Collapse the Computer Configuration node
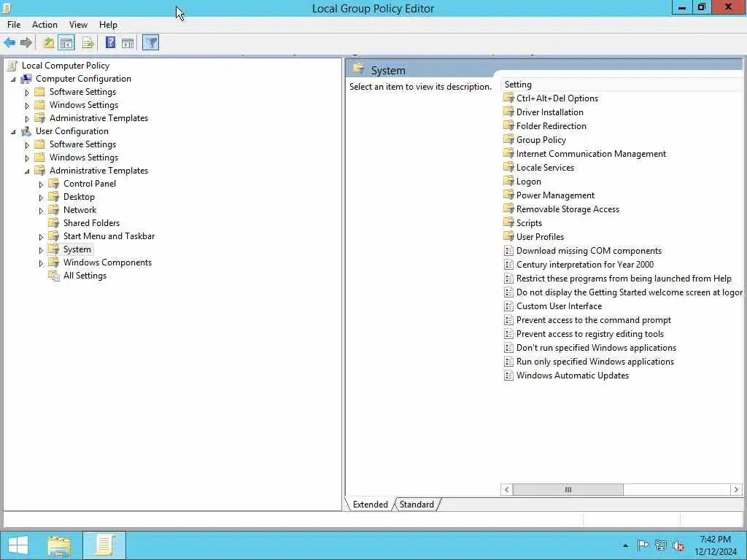The image size is (747, 560). [x=13, y=79]
